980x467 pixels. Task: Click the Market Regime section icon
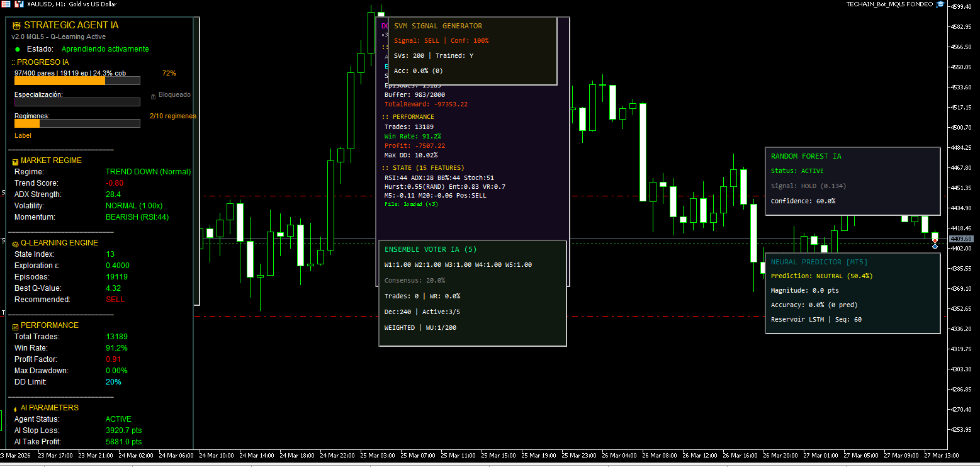tap(16, 162)
